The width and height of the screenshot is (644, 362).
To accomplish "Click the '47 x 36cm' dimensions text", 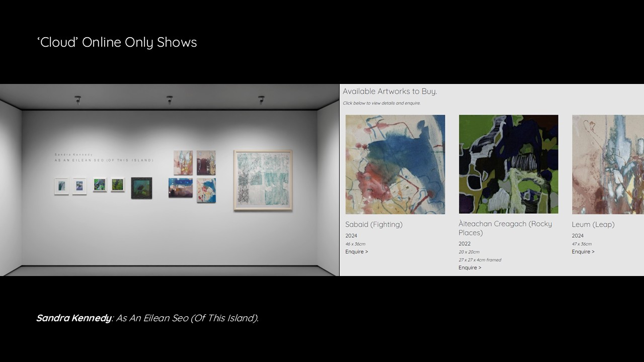I will coord(582,244).
